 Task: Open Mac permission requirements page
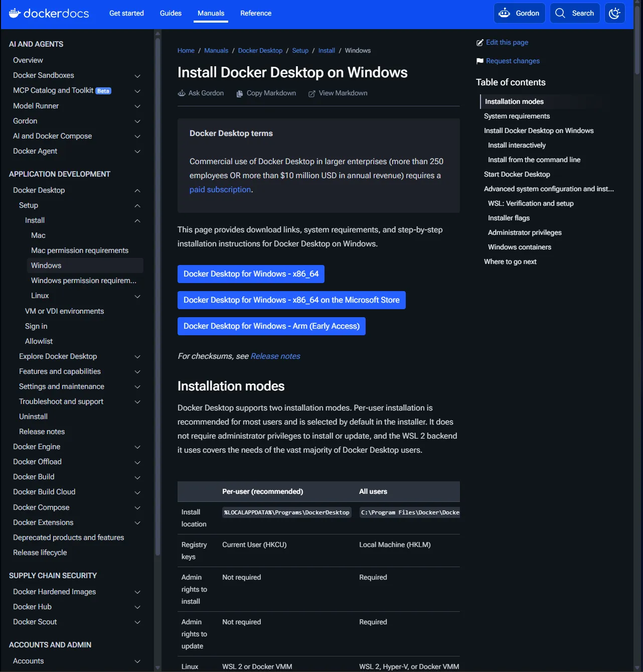click(80, 250)
